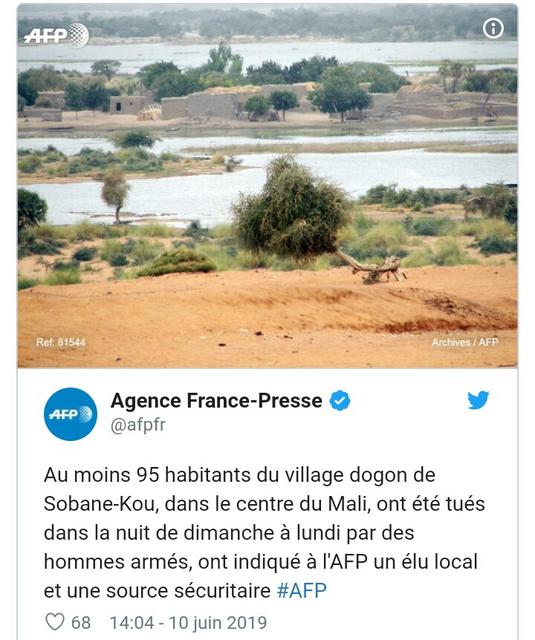Viewport: 535px width, 640px height.
Task: Like the tweet with heart icon
Action: [x=55, y=622]
